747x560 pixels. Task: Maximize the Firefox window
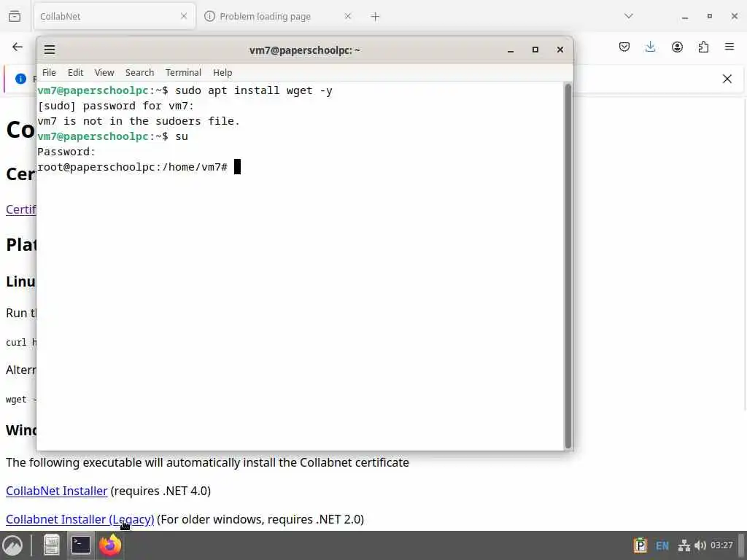click(x=709, y=16)
